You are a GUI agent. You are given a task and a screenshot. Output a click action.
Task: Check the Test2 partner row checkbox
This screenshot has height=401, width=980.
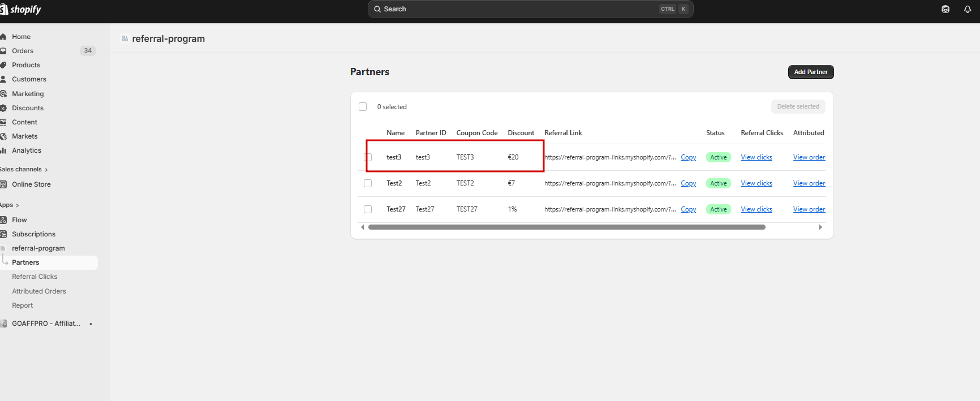click(368, 183)
